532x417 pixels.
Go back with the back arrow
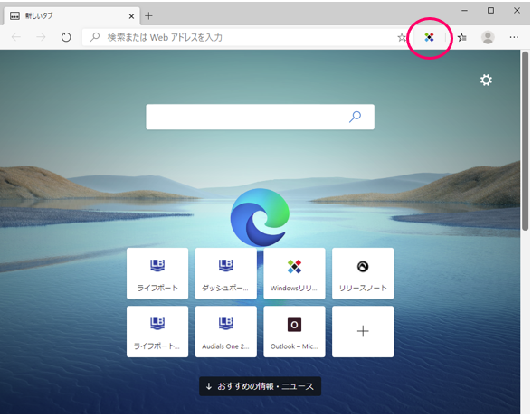16,37
